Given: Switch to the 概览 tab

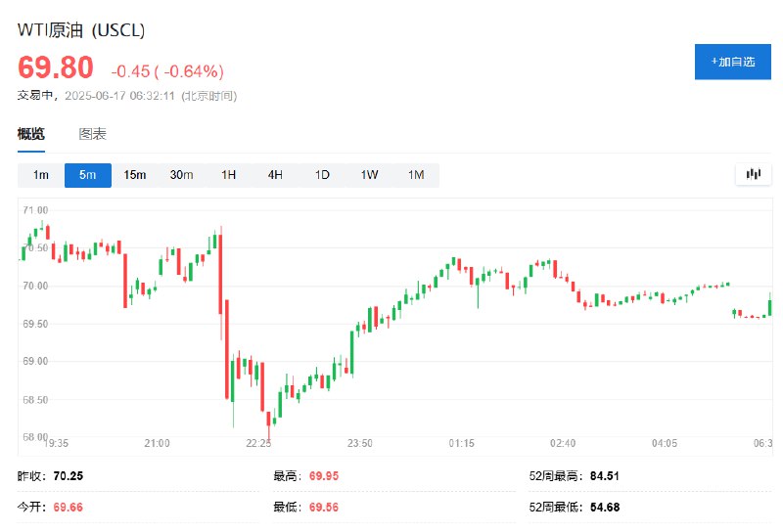Looking at the screenshot, I should click(31, 134).
